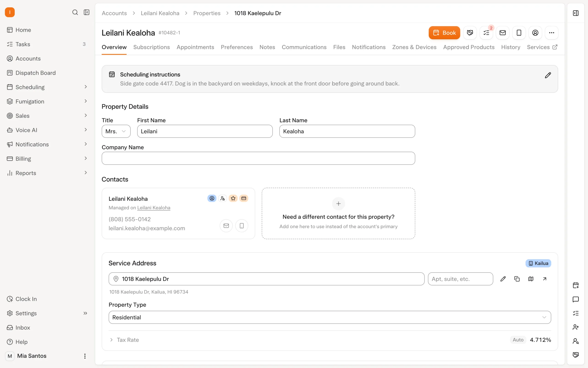The height and width of the screenshot is (368, 588).
Task: Switch to the Appointments tab
Action: pyautogui.click(x=195, y=47)
